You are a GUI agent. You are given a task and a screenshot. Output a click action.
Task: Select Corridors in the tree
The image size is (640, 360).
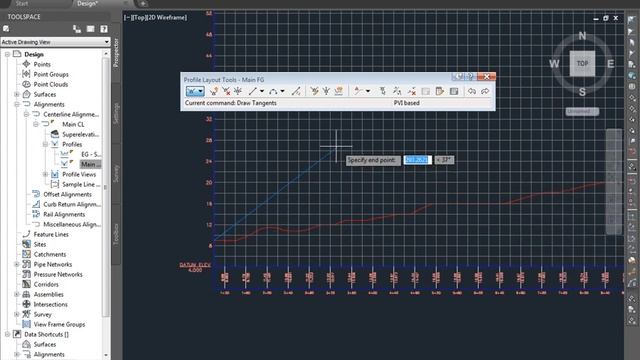pos(46,284)
